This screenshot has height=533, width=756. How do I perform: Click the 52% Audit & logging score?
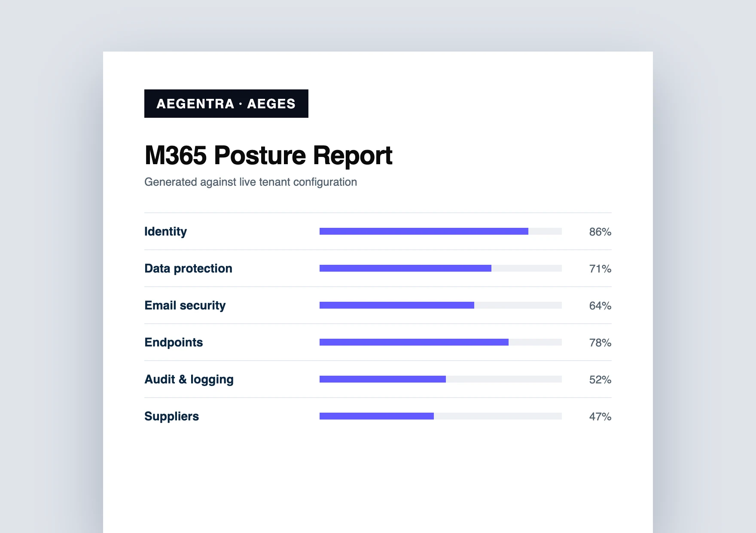coord(600,380)
